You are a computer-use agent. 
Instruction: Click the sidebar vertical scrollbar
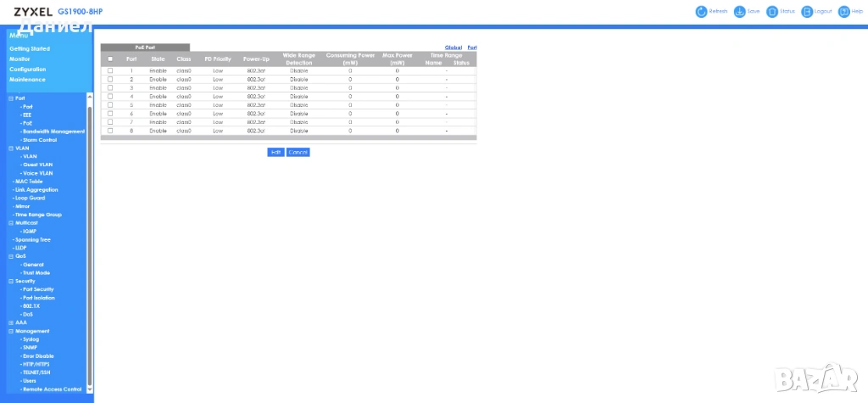[89, 238]
